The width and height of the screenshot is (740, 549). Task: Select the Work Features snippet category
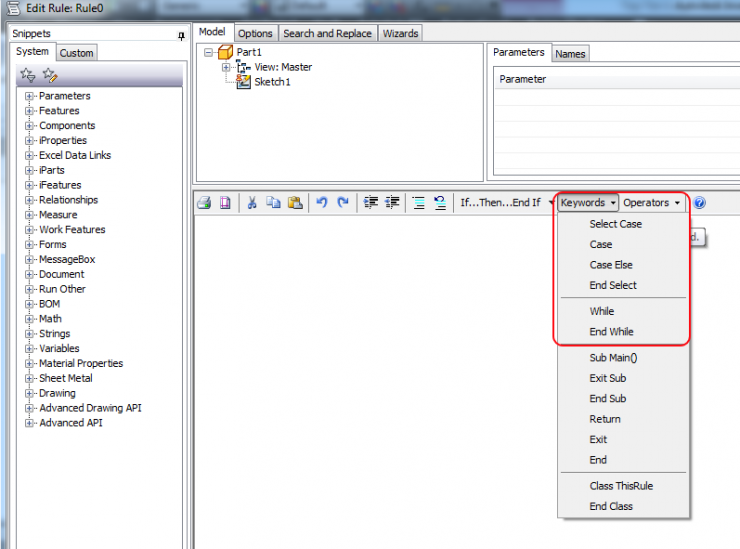pyautogui.click(x=72, y=229)
